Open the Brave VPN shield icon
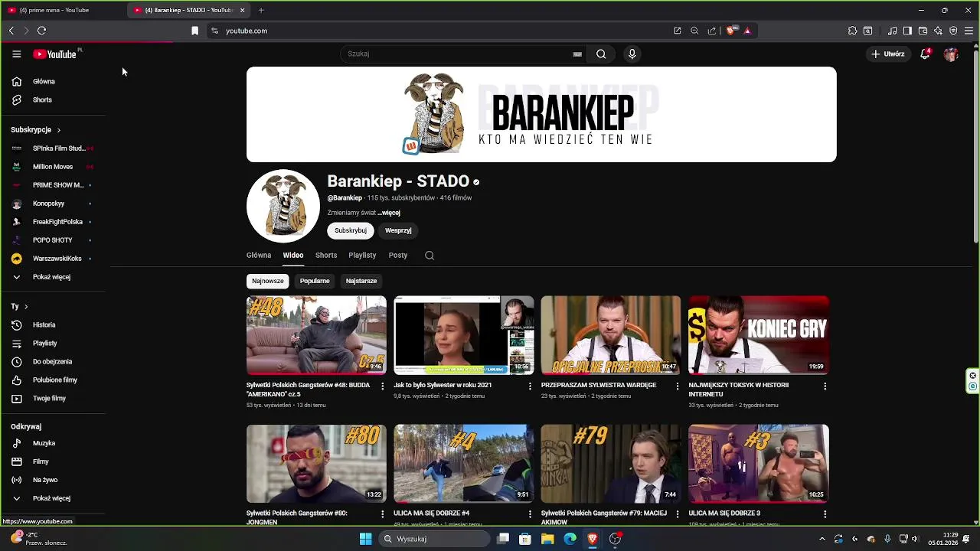Screen dimensions: 980x551 (953, 31)
